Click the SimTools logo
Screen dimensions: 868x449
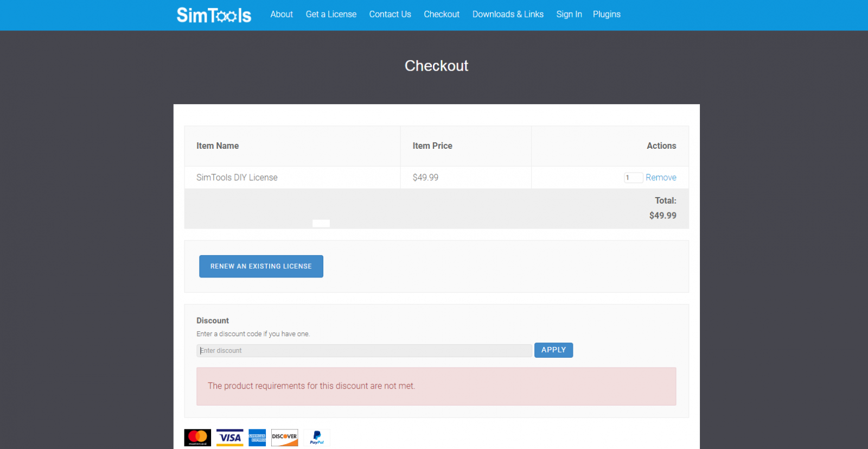click(214, 15)
